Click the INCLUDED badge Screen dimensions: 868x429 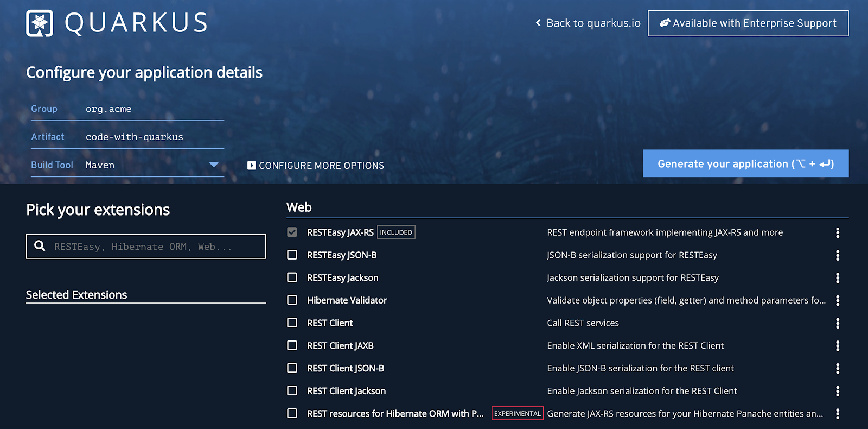(396, 232)
